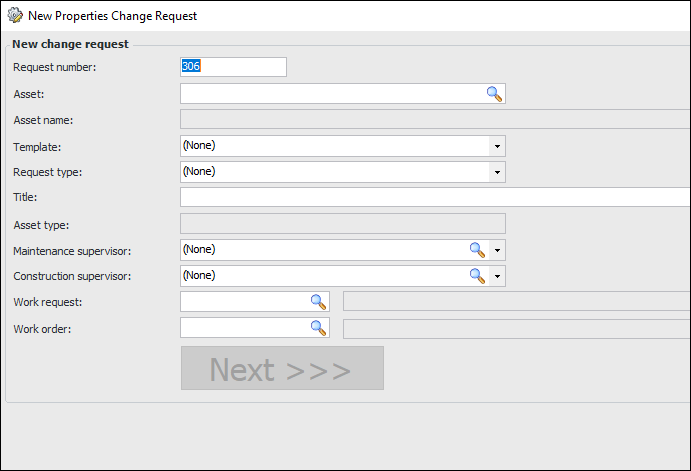Focus the Asset text input field

(x=330, y=94)
